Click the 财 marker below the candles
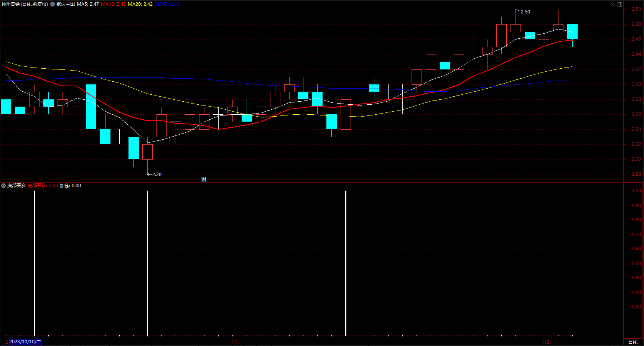644x346 pixels. [204, 180]
